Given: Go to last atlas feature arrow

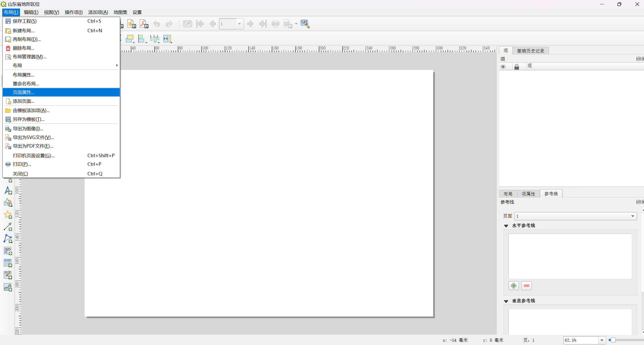Looking at the screenshot, I should click(263, 24).
